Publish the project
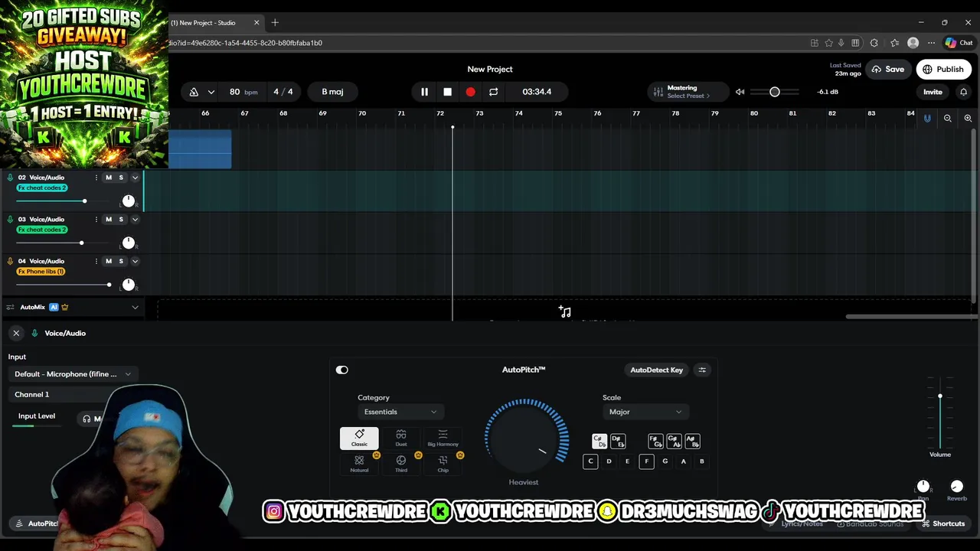Image resolution: width=980 pixels, height=551 pixels. 943,69
